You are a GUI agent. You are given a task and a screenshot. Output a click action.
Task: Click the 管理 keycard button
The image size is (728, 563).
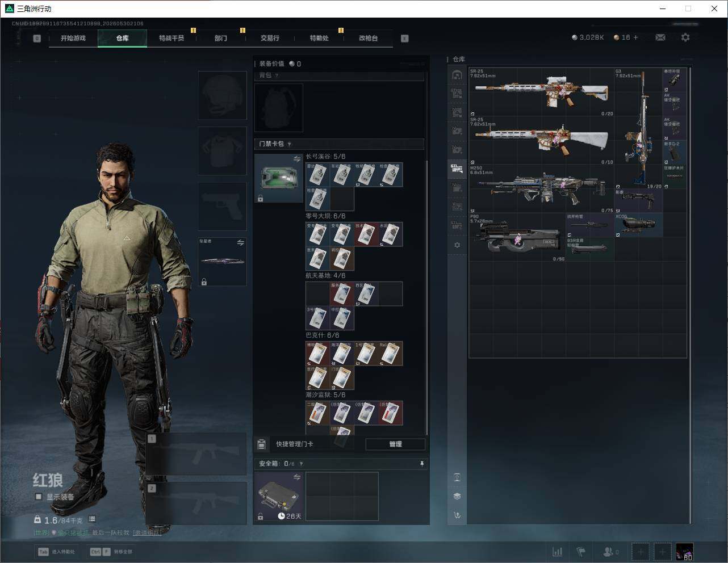pyautogui.click(x=395, y=444)
